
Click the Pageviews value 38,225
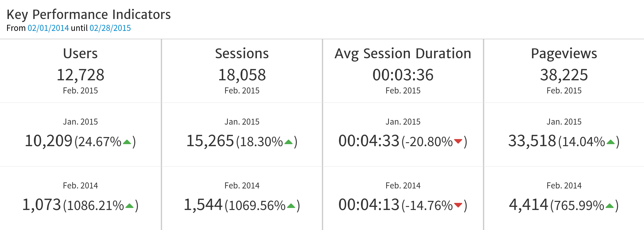564,75
